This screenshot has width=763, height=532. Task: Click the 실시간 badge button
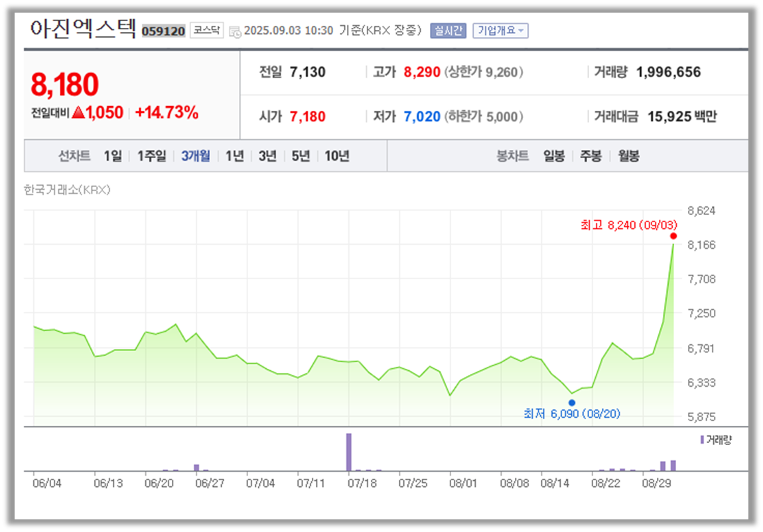tap(448, 31)
